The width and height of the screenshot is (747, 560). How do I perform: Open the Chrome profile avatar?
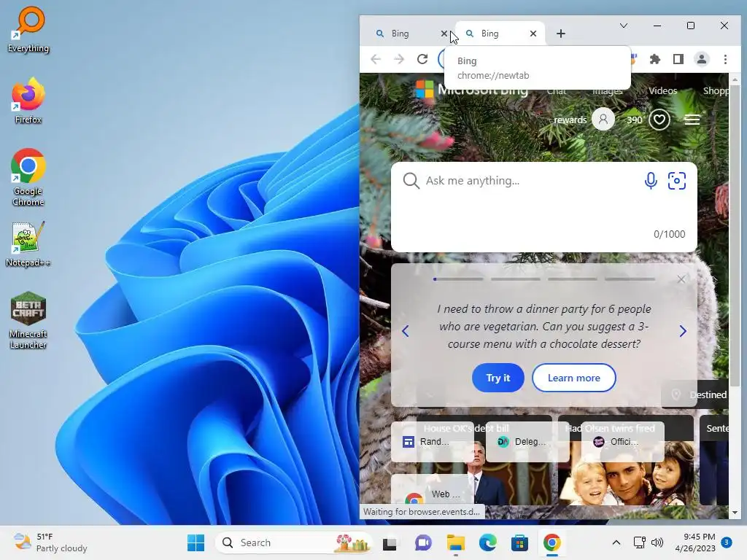[702, 59]
